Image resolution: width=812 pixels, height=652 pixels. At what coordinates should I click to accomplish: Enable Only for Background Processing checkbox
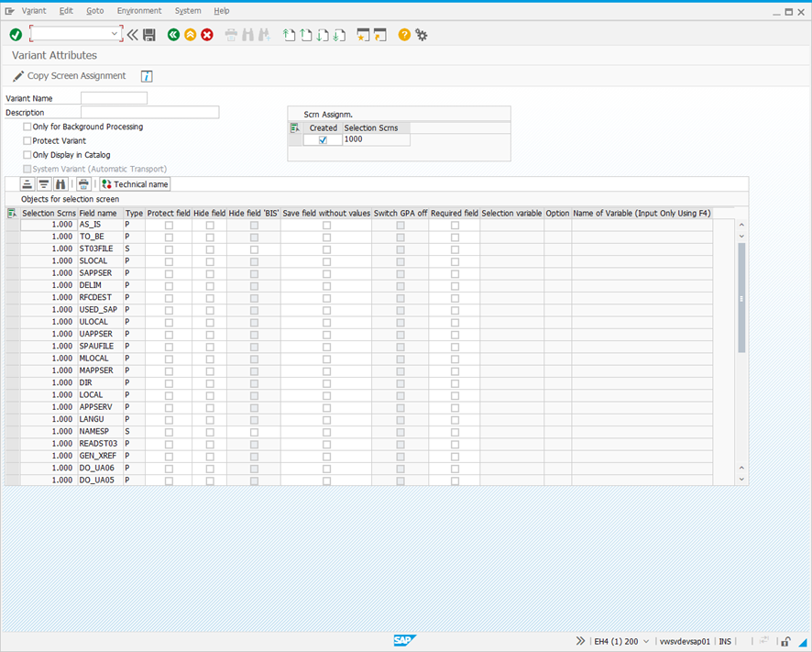pyautogui.click(x=27, y=127)
